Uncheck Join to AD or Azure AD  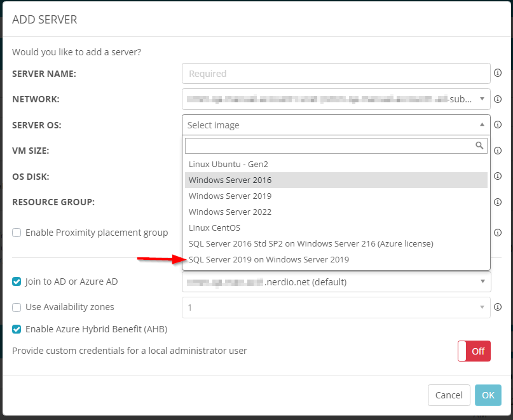tap(17, 281)
